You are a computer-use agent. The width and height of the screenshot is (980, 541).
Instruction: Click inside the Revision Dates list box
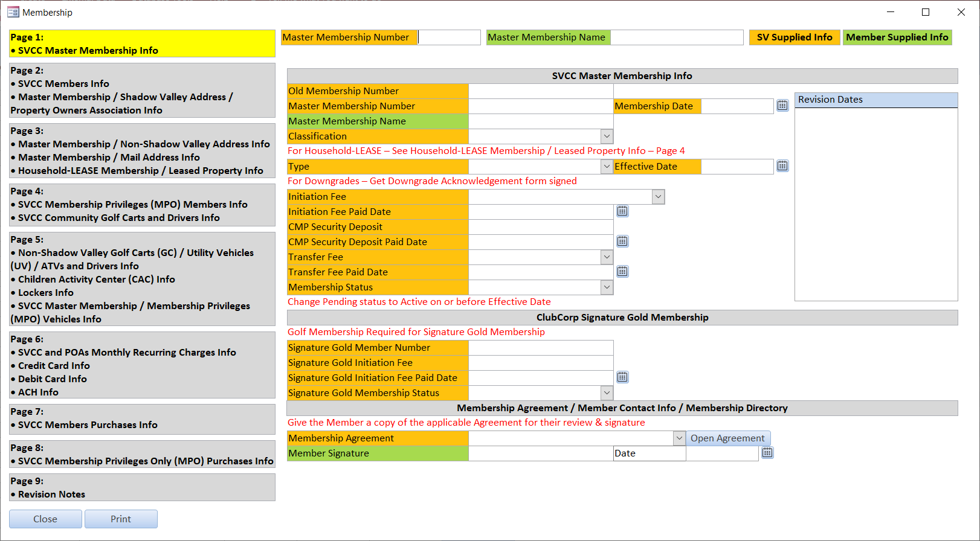tap(876, 204)
